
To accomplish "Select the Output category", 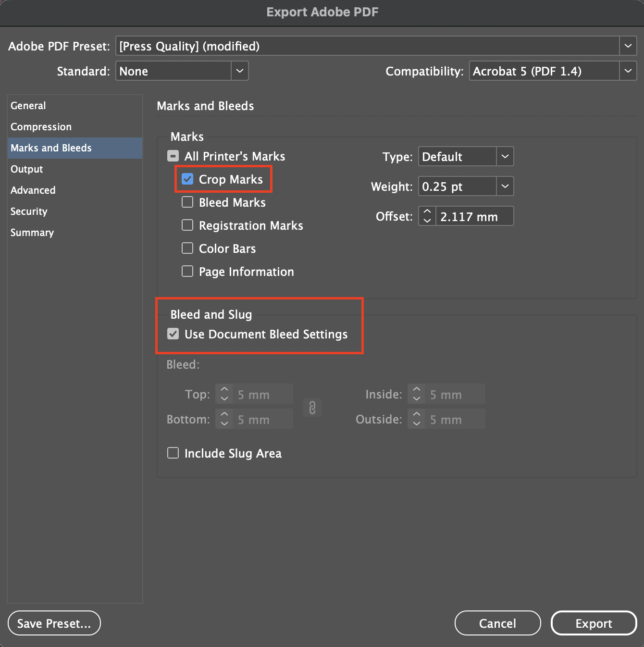I will [x=75, y=169].
